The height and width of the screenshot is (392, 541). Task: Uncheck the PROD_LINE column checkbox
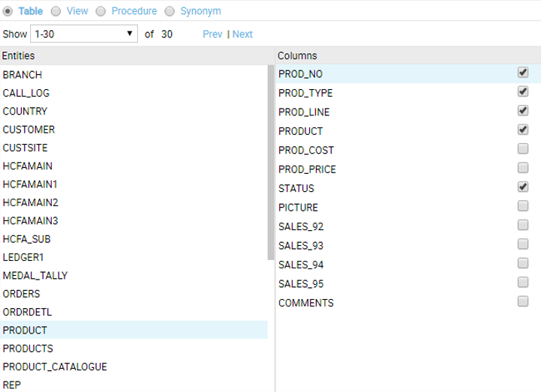click(x=523, y=110)
